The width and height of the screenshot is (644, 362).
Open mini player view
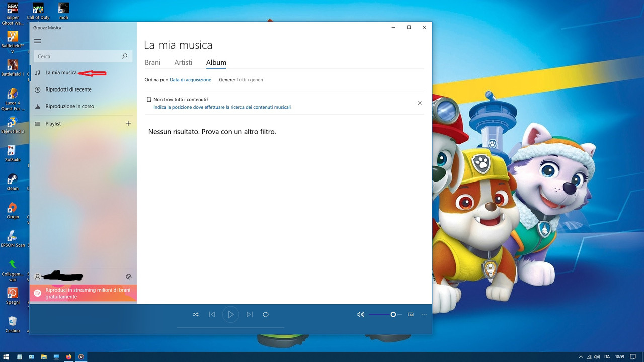click(411, 314)
